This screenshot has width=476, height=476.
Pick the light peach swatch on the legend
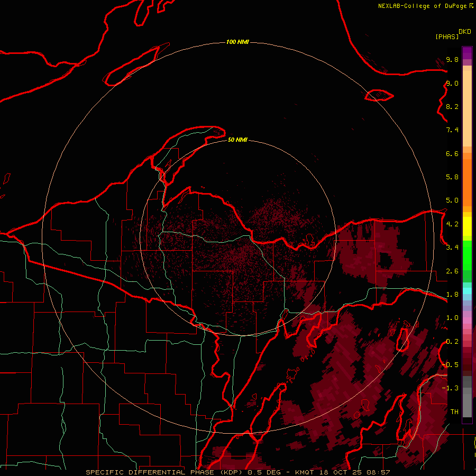pyautogui.click(x=467, y=109)
